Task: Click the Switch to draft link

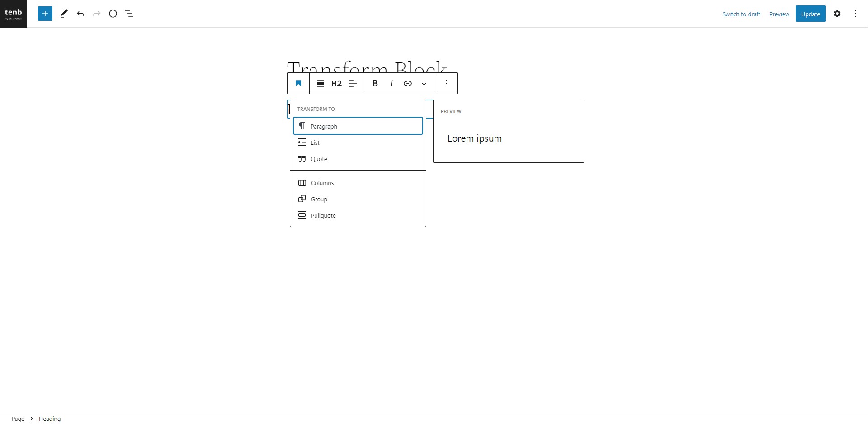Action: tap(741, 14)
